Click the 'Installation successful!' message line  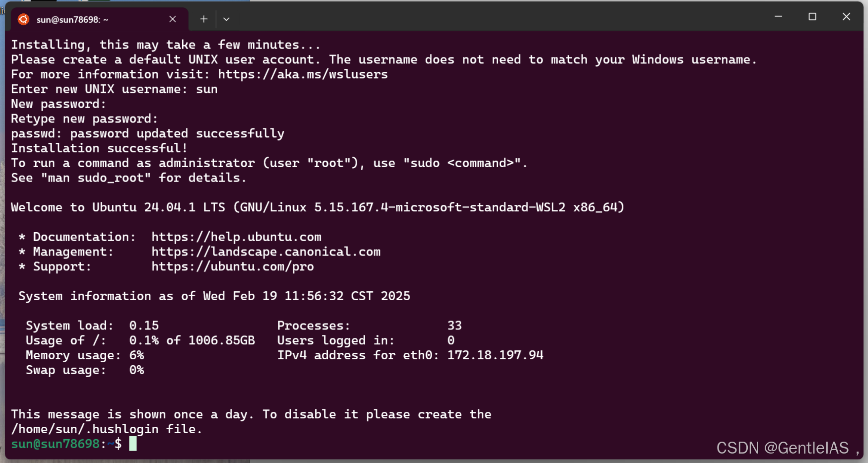pyautogui.click(x=99, y=148)
